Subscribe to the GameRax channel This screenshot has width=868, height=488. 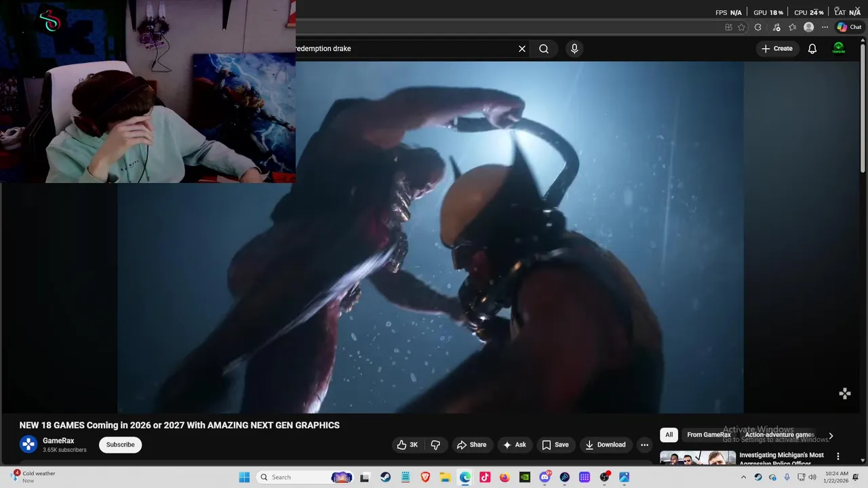[120, 445]
